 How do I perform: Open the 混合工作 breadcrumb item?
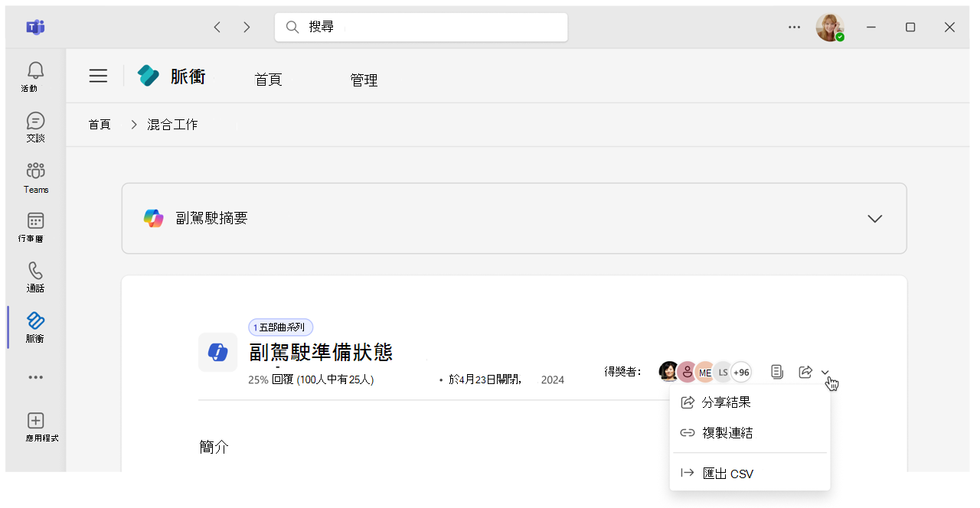pos(171,124)
